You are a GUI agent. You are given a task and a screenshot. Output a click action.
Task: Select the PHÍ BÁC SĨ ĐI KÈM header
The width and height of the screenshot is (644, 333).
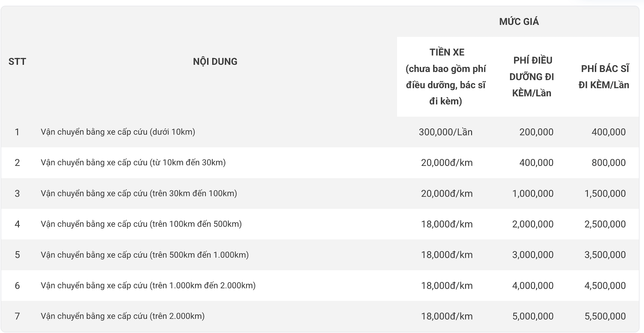(604, 76)
